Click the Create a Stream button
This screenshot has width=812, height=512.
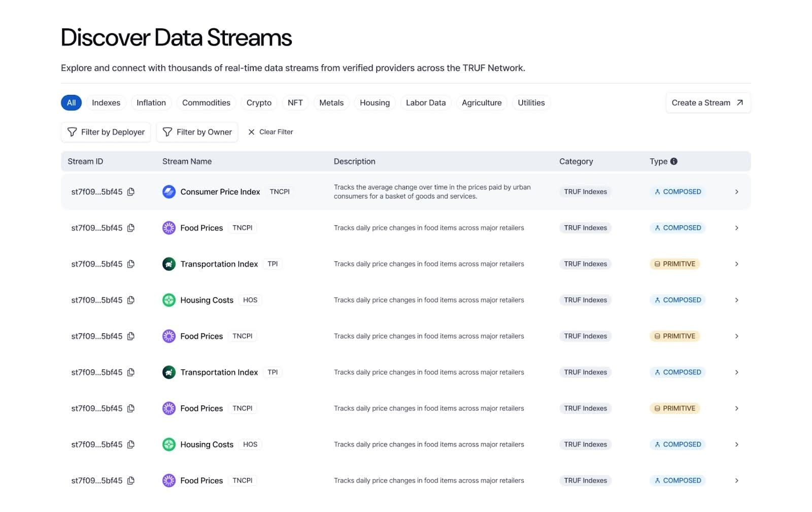click(x=707, y=103)
